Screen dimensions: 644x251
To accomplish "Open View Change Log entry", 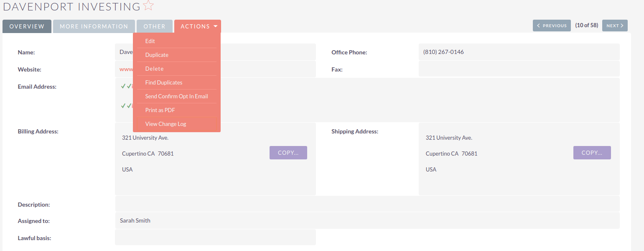I will point(165,124).
